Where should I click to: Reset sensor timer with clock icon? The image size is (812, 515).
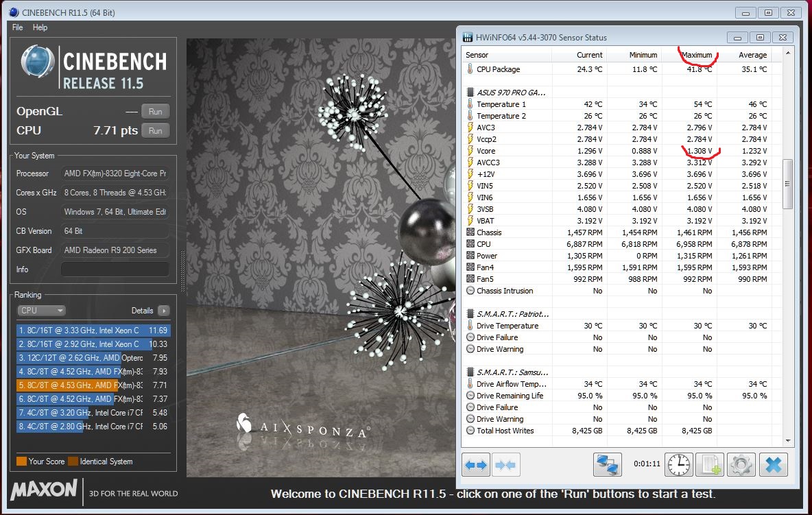[x=678, y=464]
